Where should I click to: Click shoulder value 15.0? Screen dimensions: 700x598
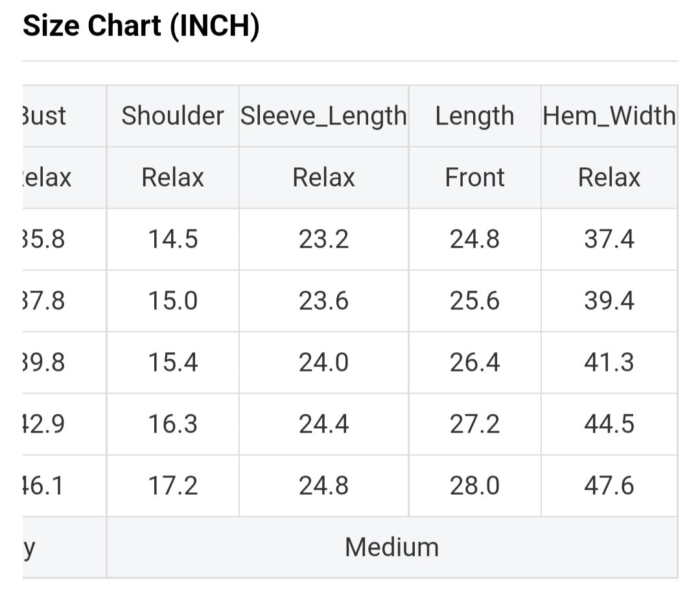pos(172,301)
